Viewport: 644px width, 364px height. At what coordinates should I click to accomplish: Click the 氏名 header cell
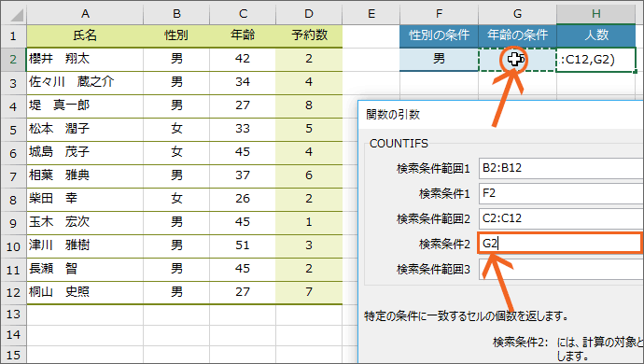(85, 35)
